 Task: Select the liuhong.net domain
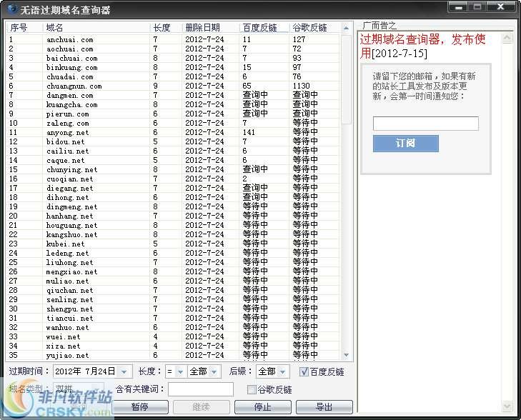click(70, 263)
